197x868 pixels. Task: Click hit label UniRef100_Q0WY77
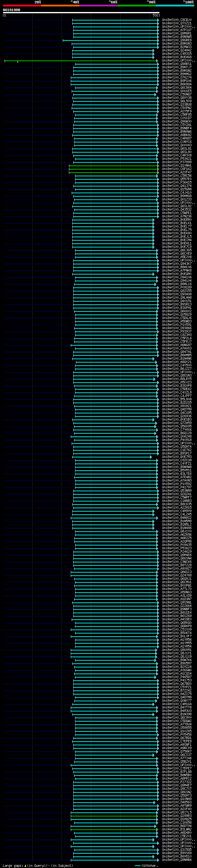(176, 700)
